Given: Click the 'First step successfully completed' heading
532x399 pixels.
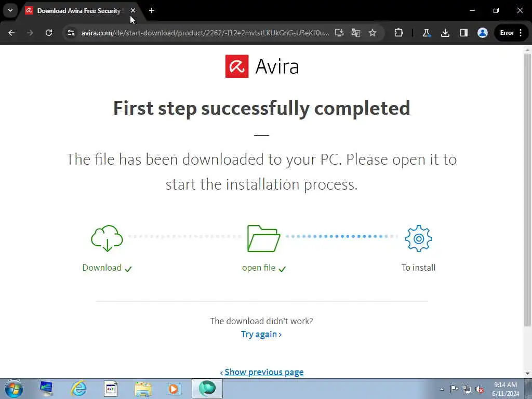Looking at the screenshot, I should coord(262,108).
